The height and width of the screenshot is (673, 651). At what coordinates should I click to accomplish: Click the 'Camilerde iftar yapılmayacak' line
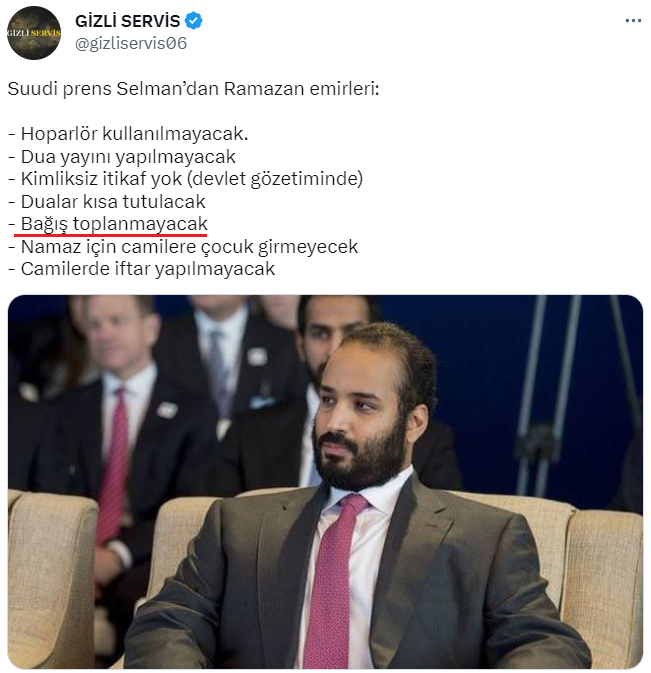point(142,269)
